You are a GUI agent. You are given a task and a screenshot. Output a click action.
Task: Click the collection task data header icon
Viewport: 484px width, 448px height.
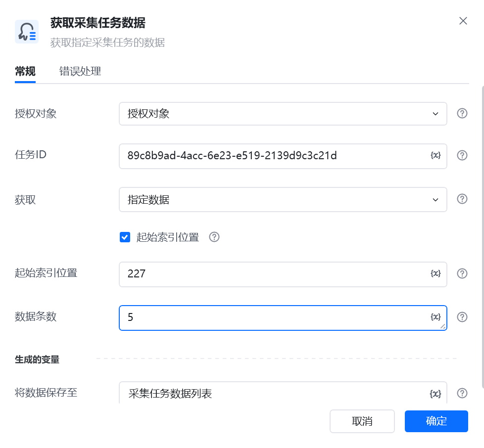tap(27, 32)
